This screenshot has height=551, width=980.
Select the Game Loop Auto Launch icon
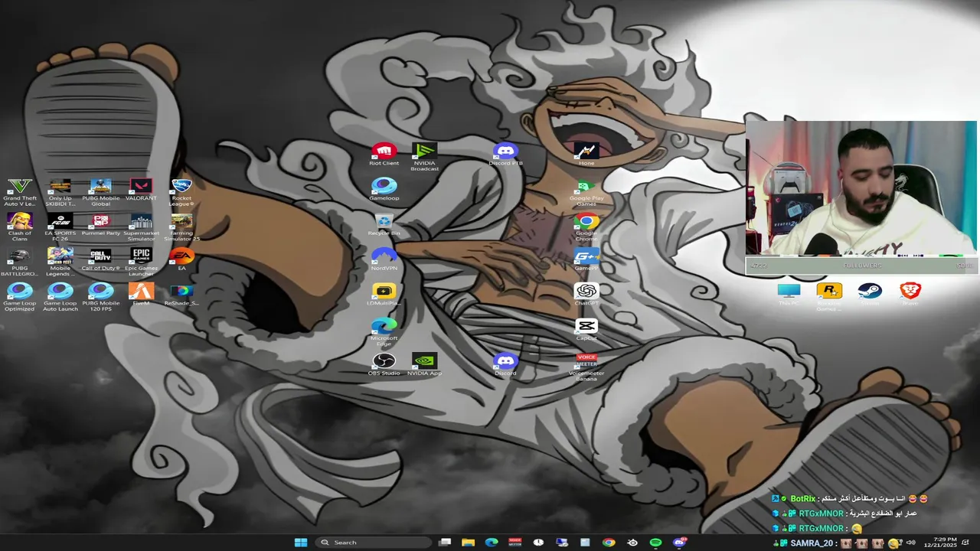(60, 297)
